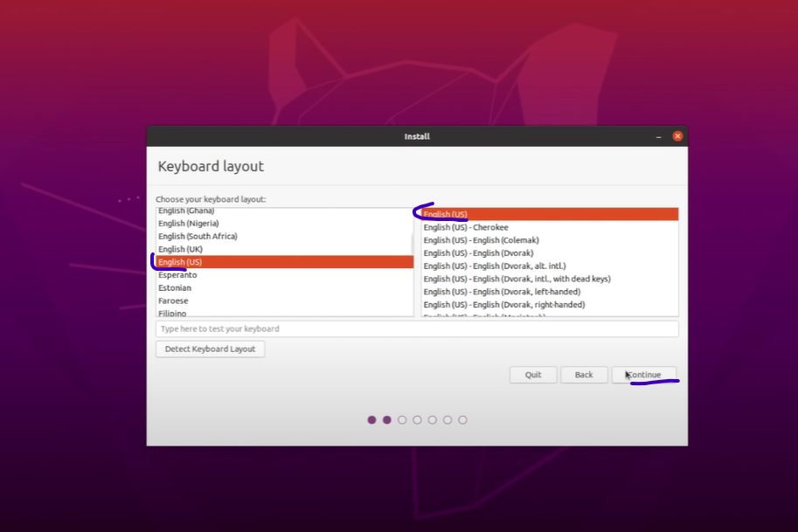
Task: Click the Continue button
Action: 644,375
